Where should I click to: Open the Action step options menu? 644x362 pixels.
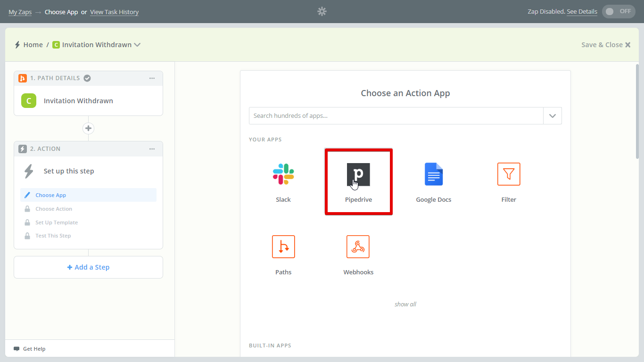[152, 149]
